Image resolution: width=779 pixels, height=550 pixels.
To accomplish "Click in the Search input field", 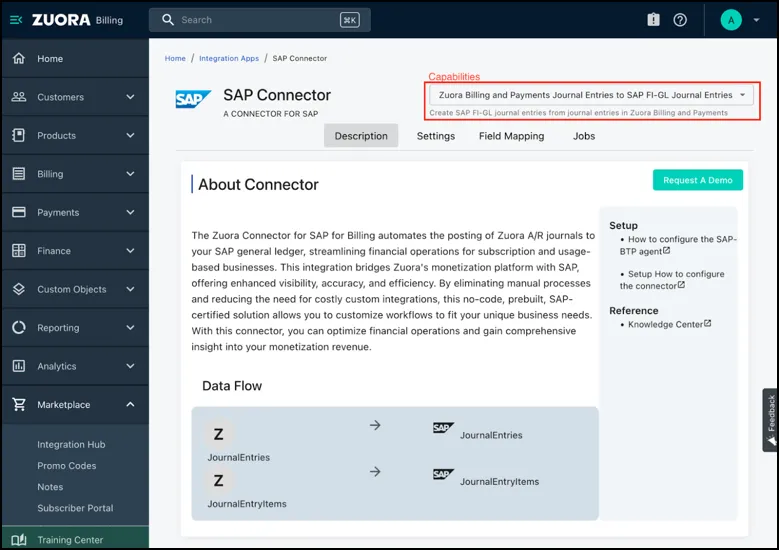I will [259, 20].
